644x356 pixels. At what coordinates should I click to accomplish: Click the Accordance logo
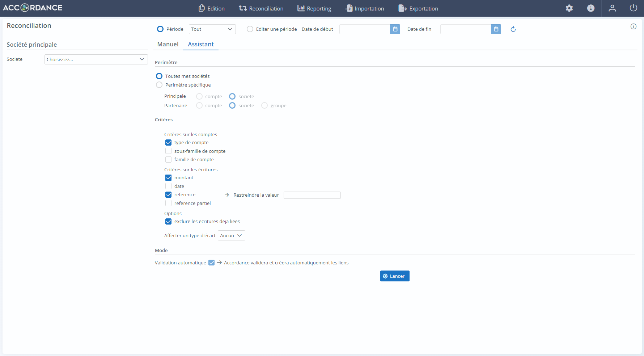coord(33,8)
